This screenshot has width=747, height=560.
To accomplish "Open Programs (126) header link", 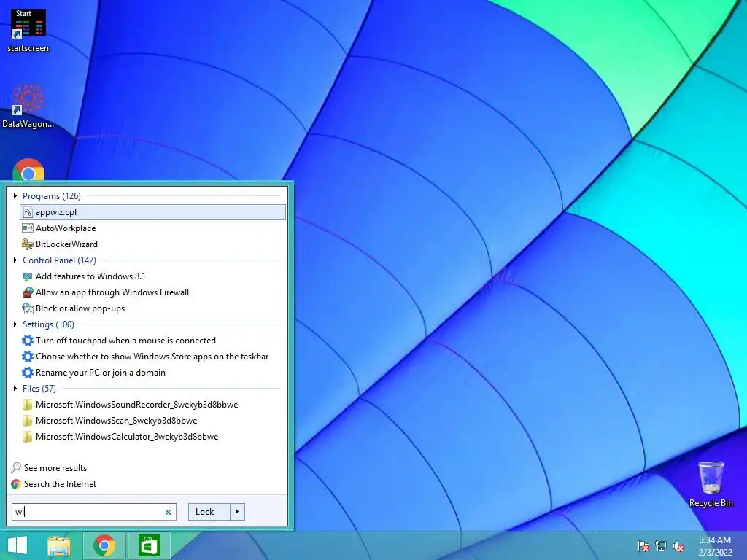I will coord(52,195).
